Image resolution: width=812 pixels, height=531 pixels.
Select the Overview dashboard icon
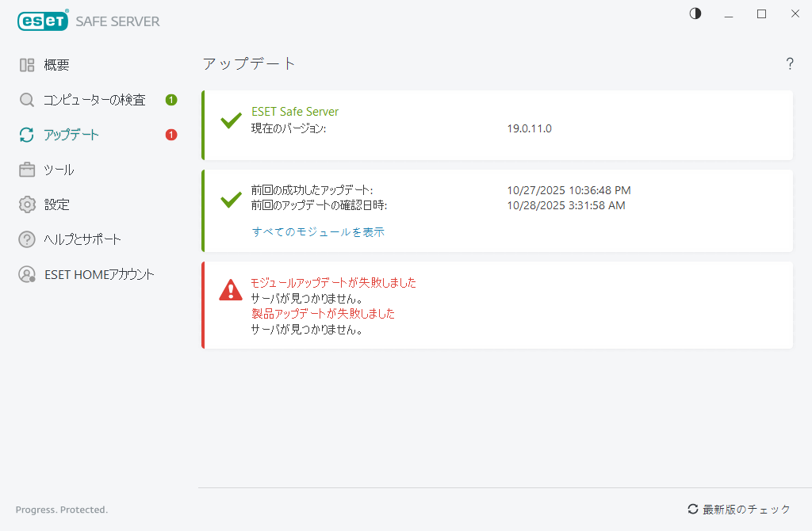[25, 65]
